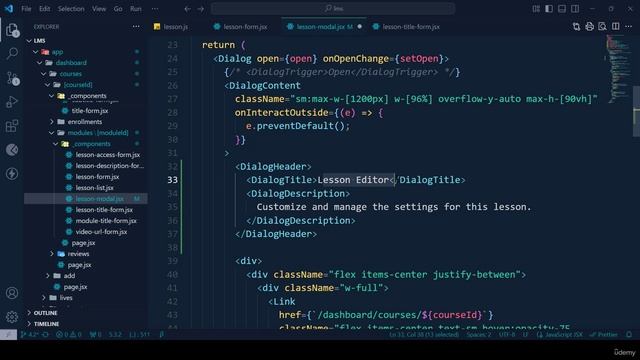Split the editor to the right
The height and width of the screenshot is (360, 640).
pyautogui.click(x=615, y=27)
